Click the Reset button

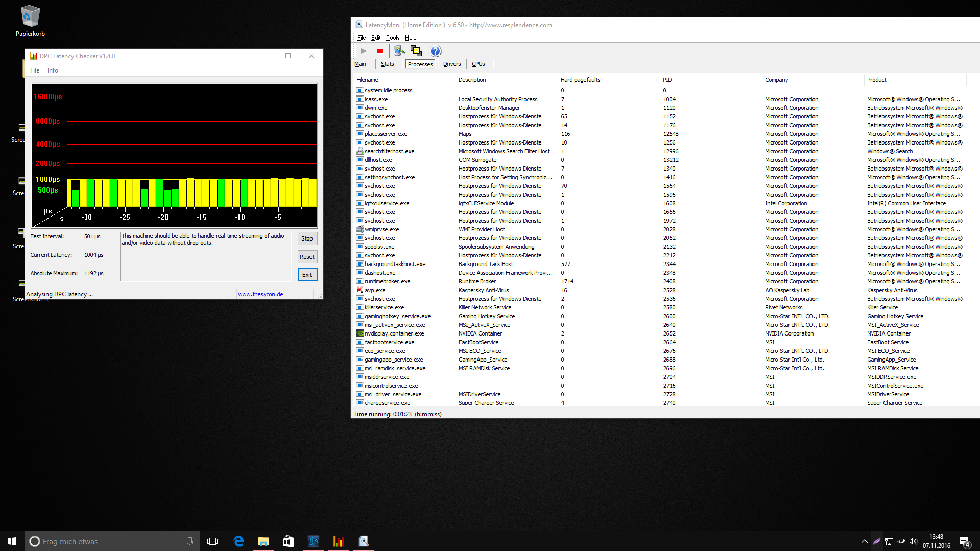click(307, 257)
